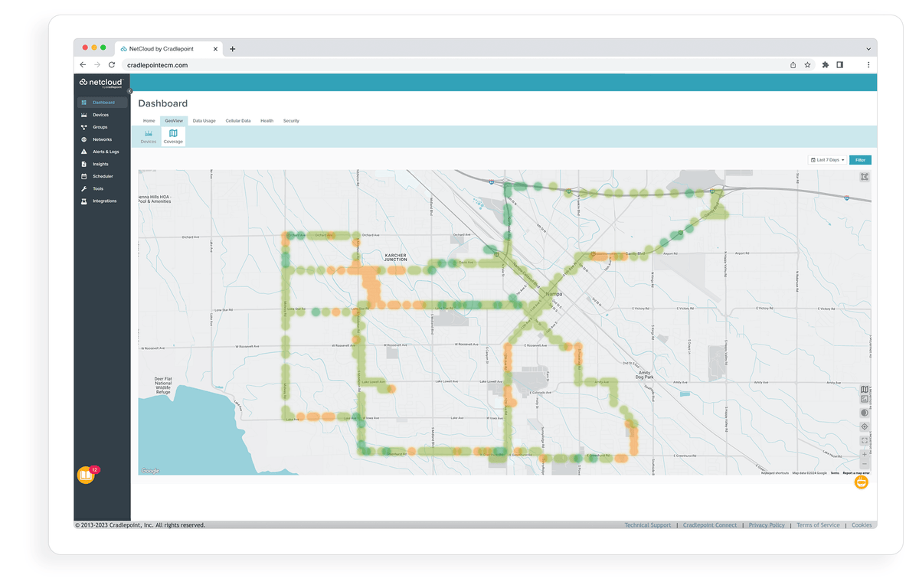This screenshot has height=588, width=919.
Task: Open Groups in the sidebar
Action: (x=102, y=127)
